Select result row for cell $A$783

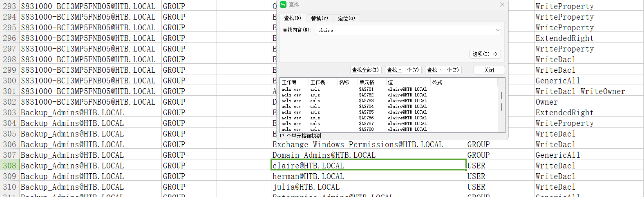[x=366, y=101]
